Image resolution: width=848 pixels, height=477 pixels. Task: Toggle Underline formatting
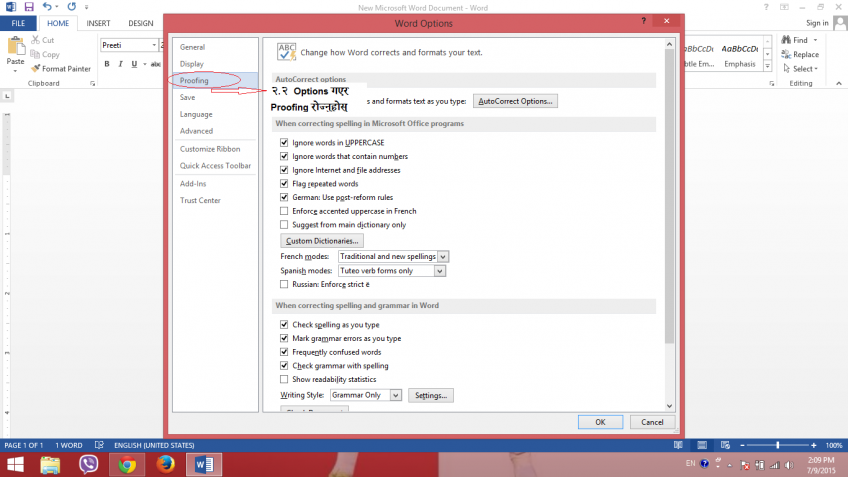click(x=134, y=64)
